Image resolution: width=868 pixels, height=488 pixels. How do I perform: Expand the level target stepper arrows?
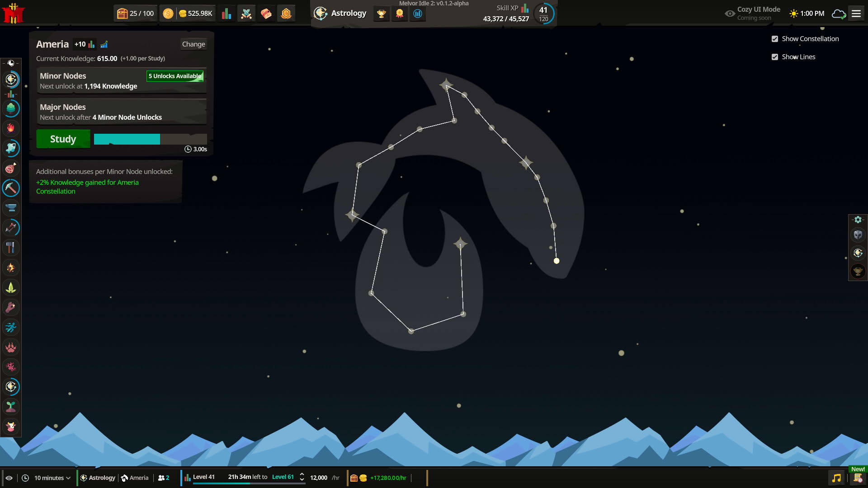pyautogui.click(x=302, y=478)
